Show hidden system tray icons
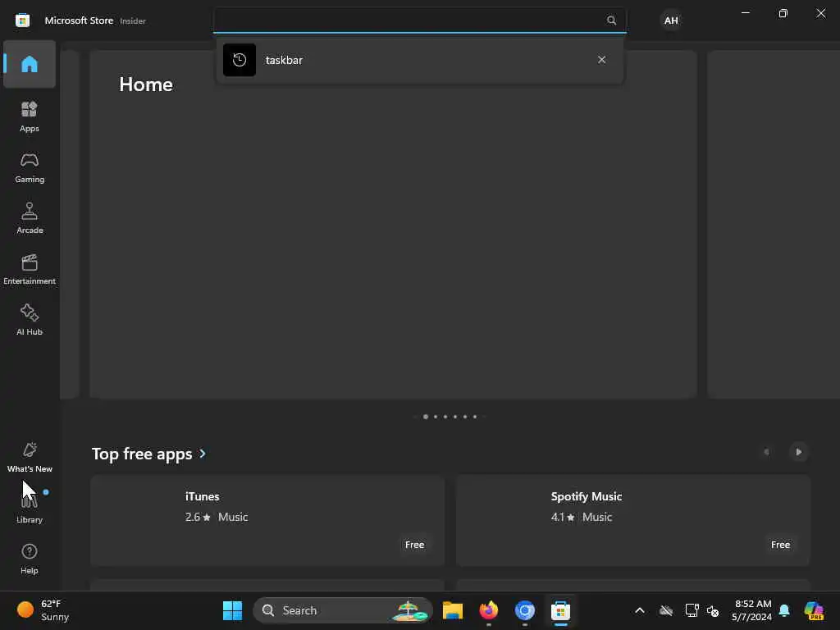Screen dimensions: 840x630 (640, 610)
